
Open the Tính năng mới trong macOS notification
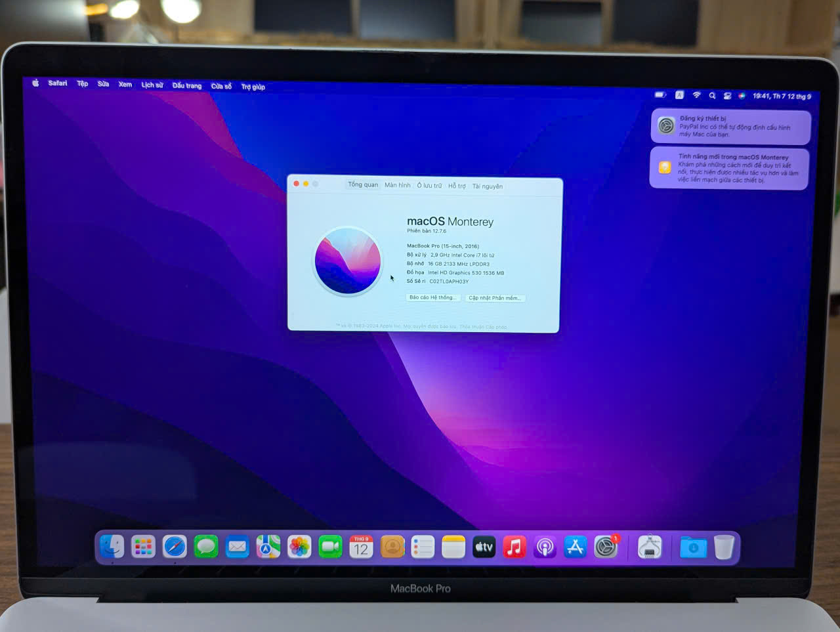[x=729, y=168]
